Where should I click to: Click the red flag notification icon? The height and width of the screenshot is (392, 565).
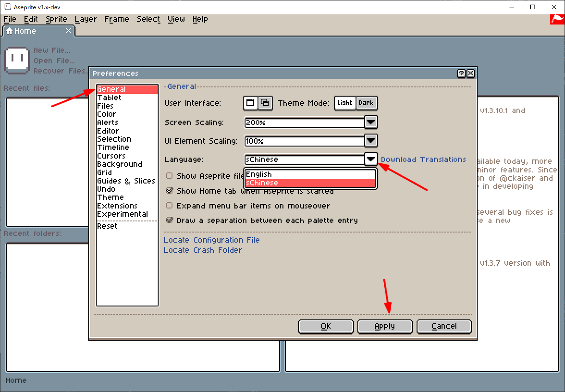(557, 19)
